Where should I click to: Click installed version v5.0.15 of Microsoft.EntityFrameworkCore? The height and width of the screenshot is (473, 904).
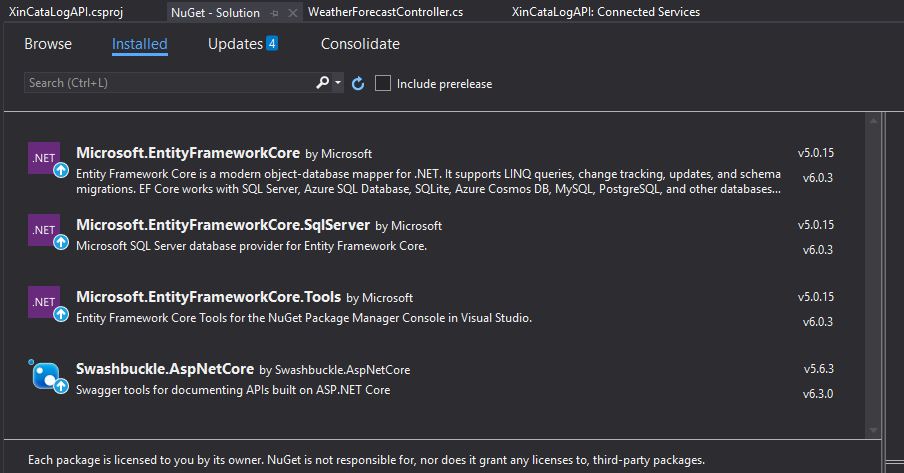tap(816, 153)
